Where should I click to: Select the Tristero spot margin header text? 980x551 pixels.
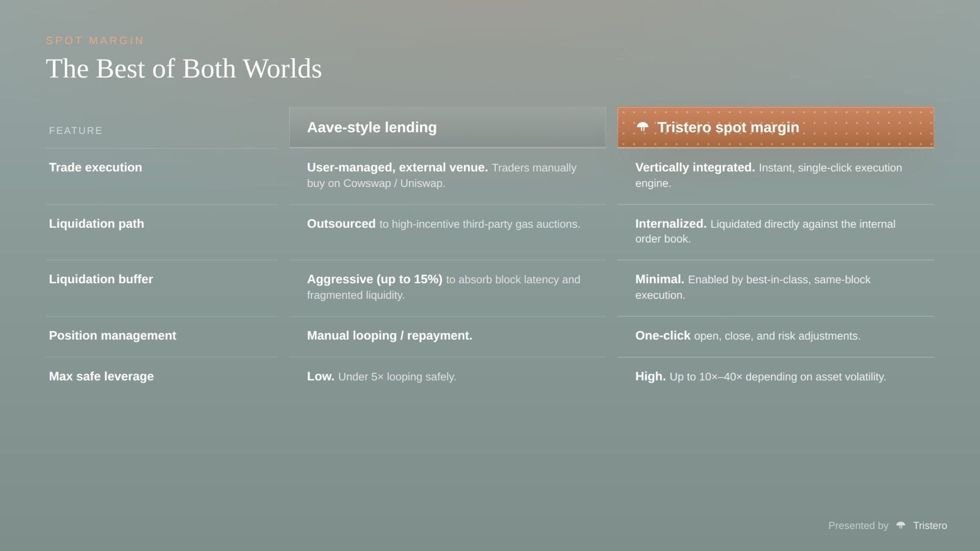(x=728, y=127)
